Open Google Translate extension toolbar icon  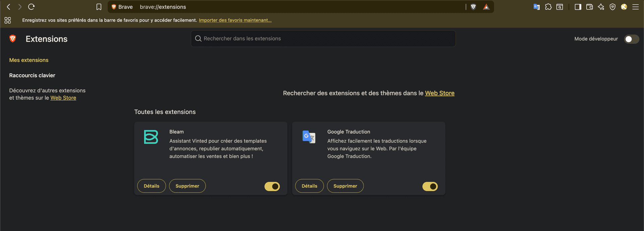(537, 7)
